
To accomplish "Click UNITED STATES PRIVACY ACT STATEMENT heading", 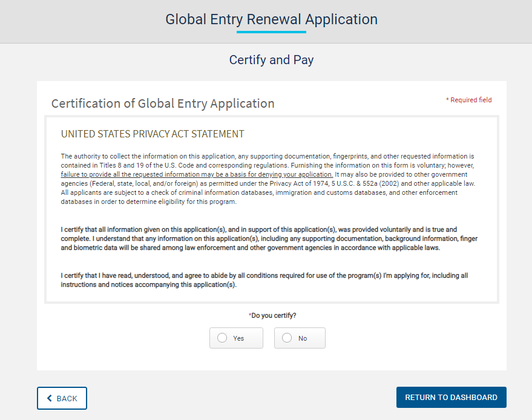I will pos(153,134).
